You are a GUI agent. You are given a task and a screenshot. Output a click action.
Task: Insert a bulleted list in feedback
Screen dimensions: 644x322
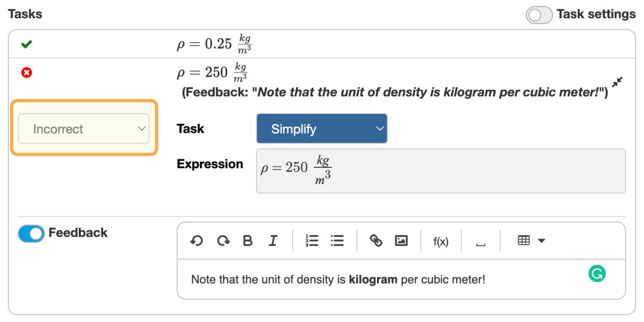coord(337,241)
